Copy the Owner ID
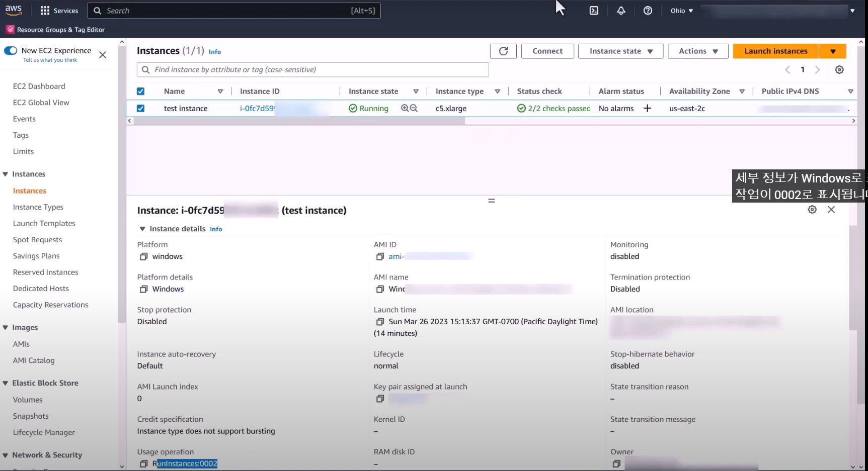The height and width of the screenshot is (471, 868). [x=616, y=463]
